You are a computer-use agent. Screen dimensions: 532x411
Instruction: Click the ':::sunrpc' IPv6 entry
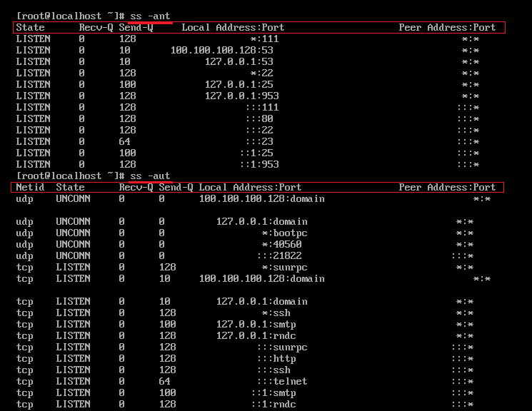pos(281,347)
